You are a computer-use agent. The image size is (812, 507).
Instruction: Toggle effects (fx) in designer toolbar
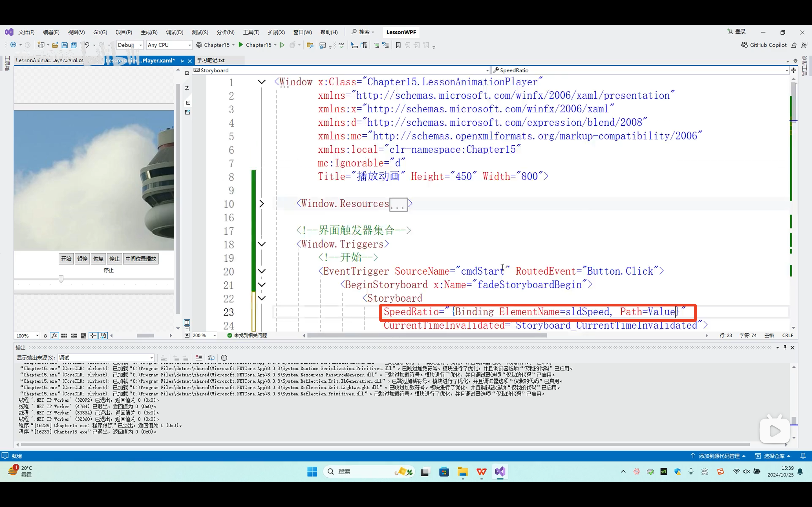[x=54, y=336]
